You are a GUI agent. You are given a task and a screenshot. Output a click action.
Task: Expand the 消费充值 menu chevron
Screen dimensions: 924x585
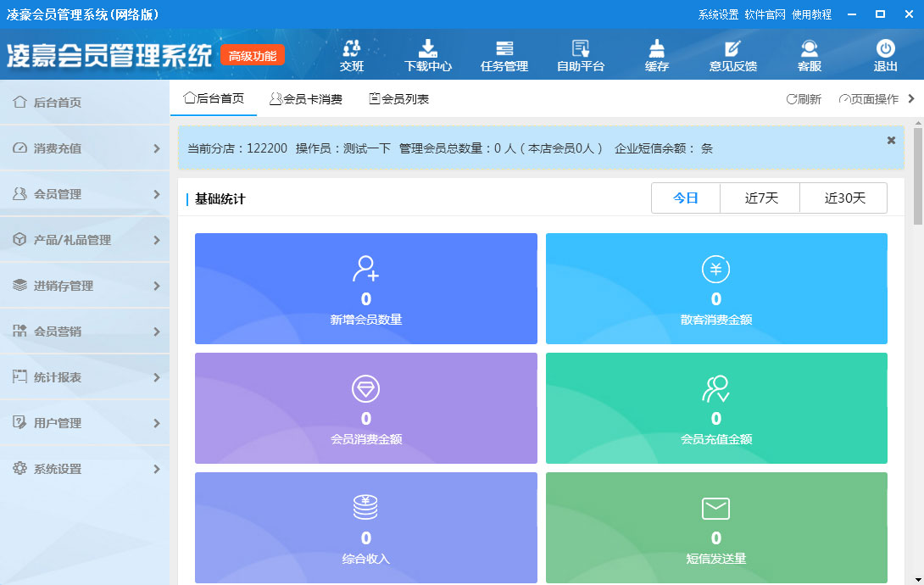point(157,148)
